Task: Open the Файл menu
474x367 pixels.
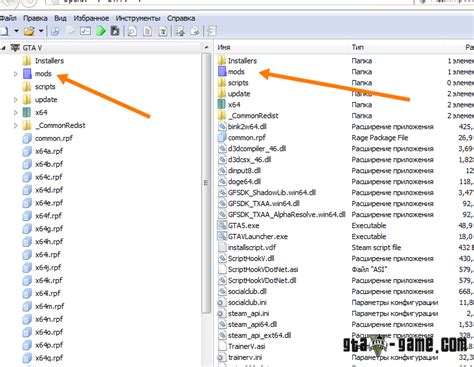Action: coord(8,18)
